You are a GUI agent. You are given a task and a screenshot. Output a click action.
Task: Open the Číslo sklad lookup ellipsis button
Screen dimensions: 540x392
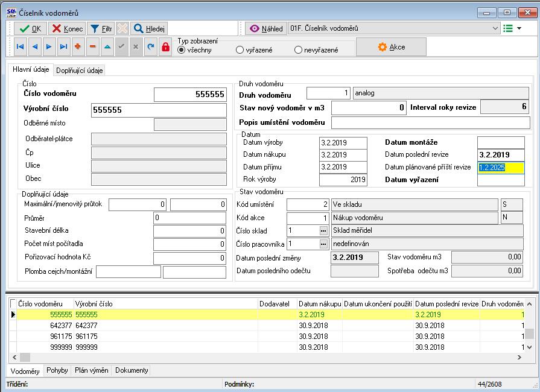click(323, 230)
